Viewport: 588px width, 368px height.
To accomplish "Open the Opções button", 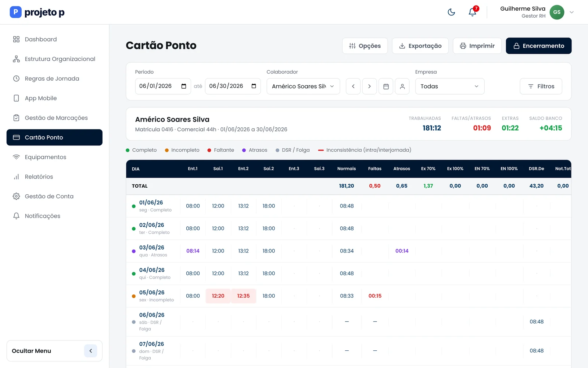I will [x=365, y=46].
